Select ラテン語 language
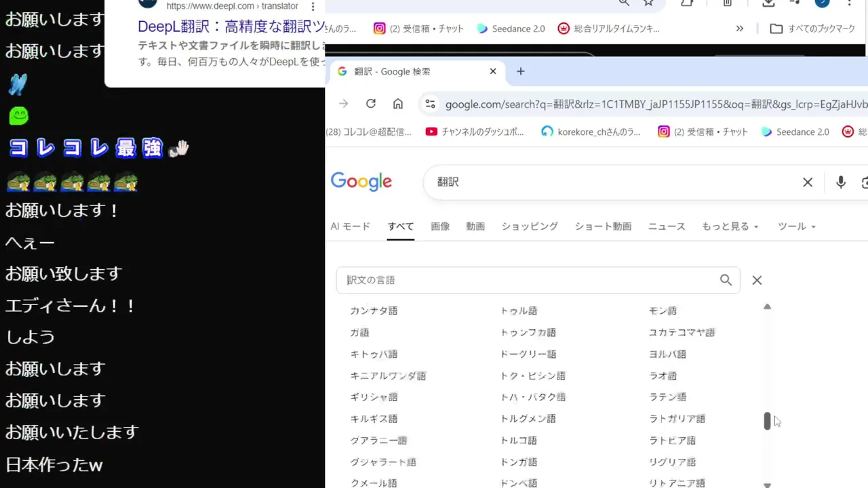The width and height of the screenshot is (868, 488). [668, 397]
